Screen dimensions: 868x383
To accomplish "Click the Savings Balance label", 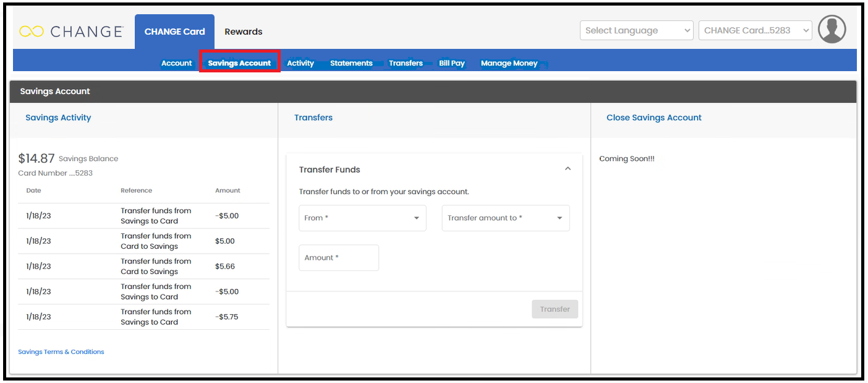I will coord(88,158).
